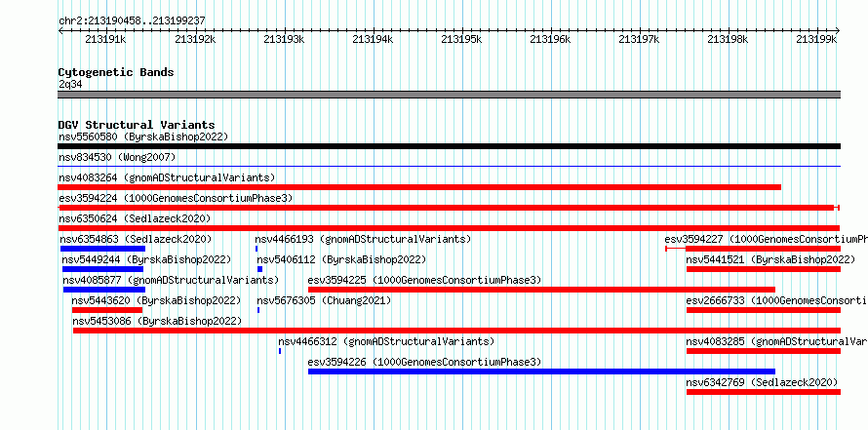868x430 pixels.
Task: Click the nsv5443620 red variant bar
Action: pos(107,310)
